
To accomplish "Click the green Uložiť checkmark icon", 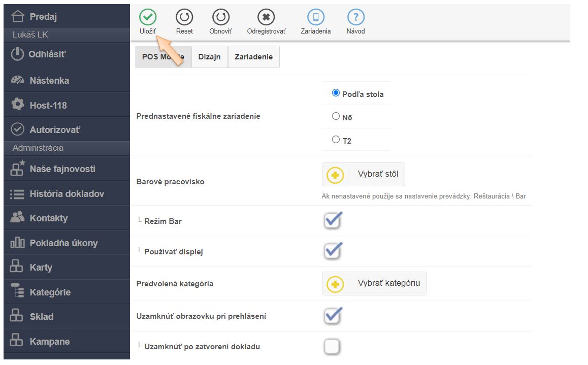I will click(x=148, y=18).
